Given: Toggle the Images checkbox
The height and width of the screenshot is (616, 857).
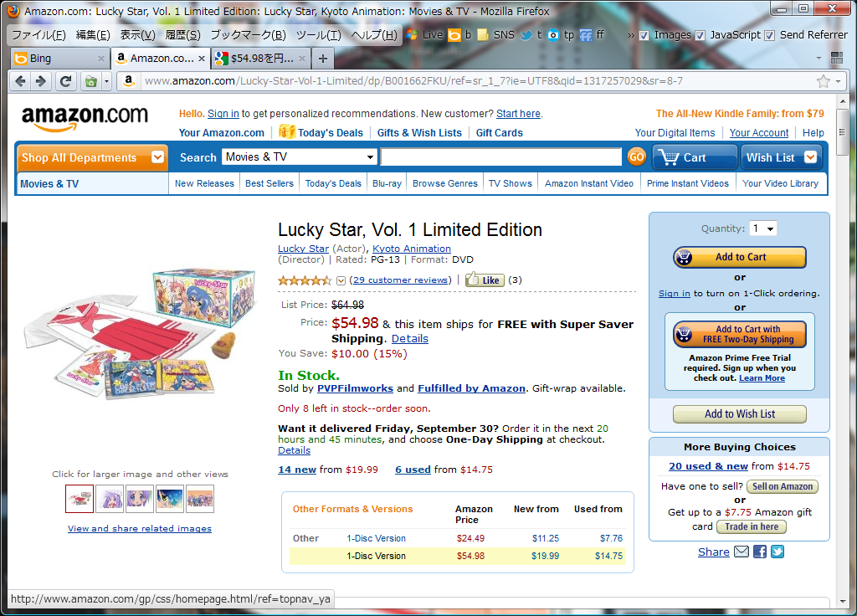Looking at the screenshot, I should [x=644, y=35].
